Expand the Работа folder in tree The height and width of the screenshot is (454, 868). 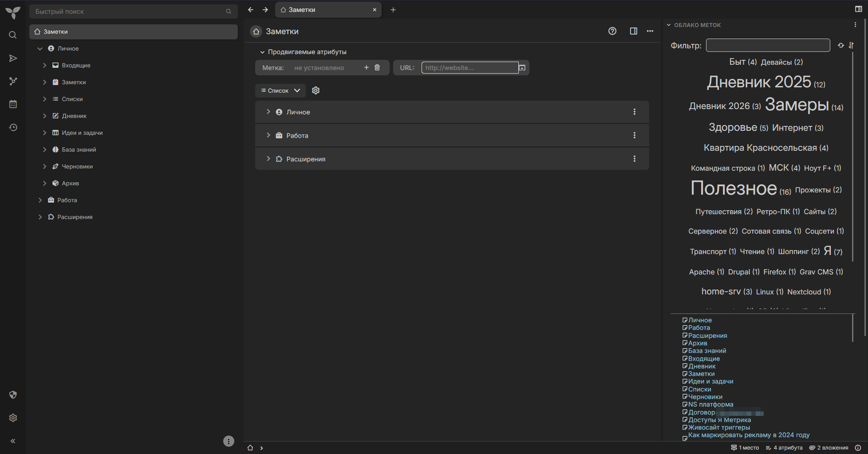[x=40, y=200]
